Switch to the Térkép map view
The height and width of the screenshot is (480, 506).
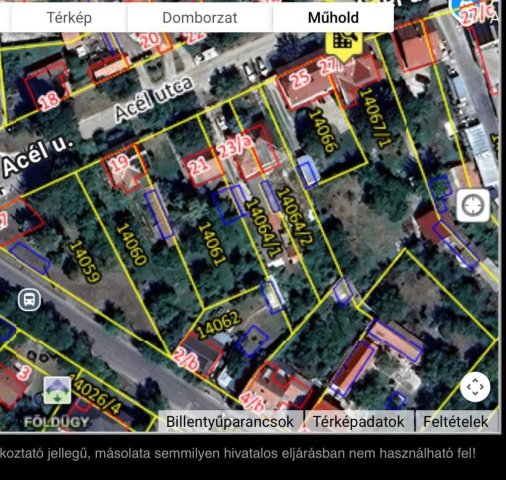pyautogui.click(x=69, y=18)
